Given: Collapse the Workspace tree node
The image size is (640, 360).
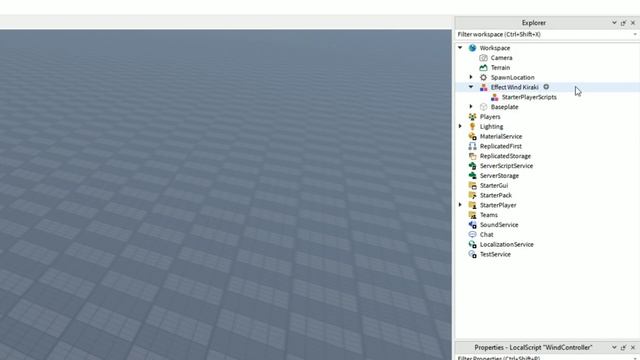Looking at the screenshot, I should coord(460,48).
